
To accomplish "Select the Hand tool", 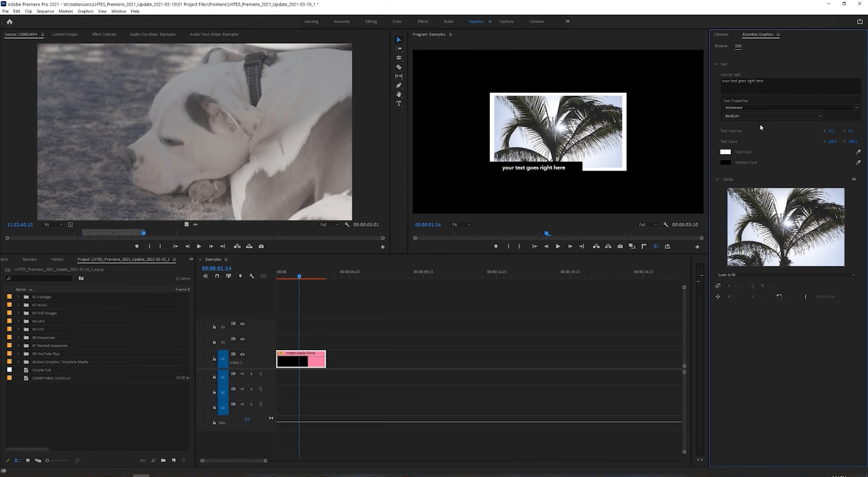I will tap(398, 94).
